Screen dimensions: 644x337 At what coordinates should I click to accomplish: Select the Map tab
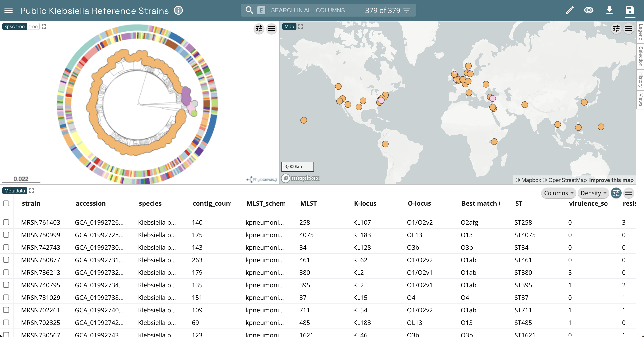[x=289, y=26]
